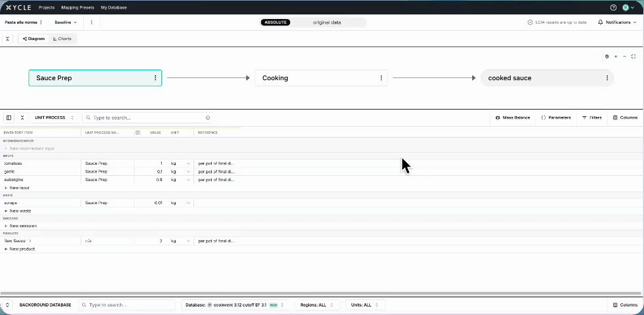Open the kebab menu after Baseline

coord(91,22)
